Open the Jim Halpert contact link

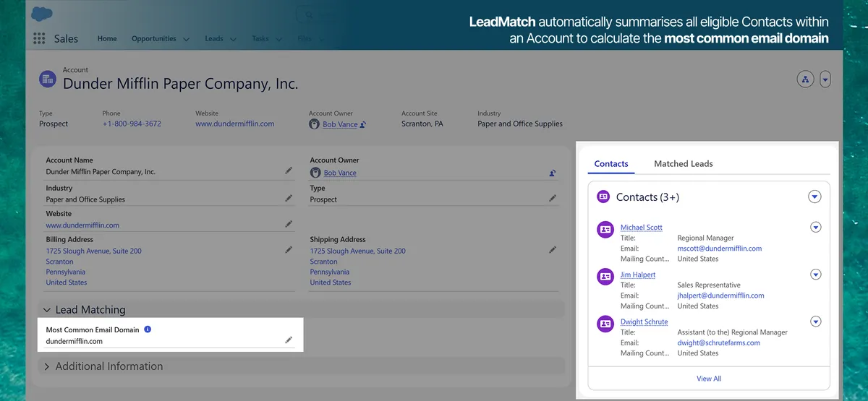638,275
